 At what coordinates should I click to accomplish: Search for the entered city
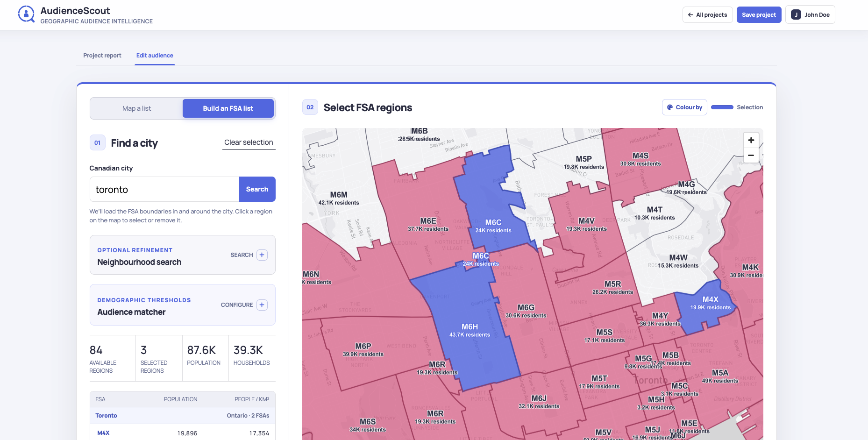(257, 189)
